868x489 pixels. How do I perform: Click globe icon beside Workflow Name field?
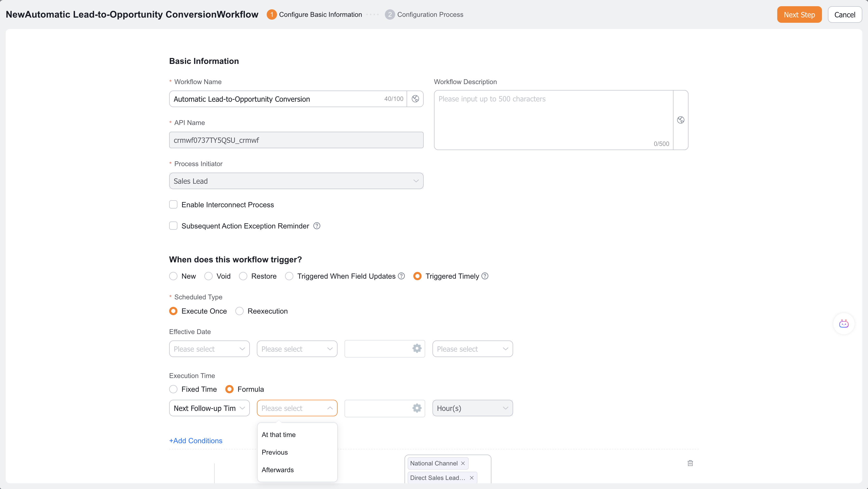[x=415, y=99]
